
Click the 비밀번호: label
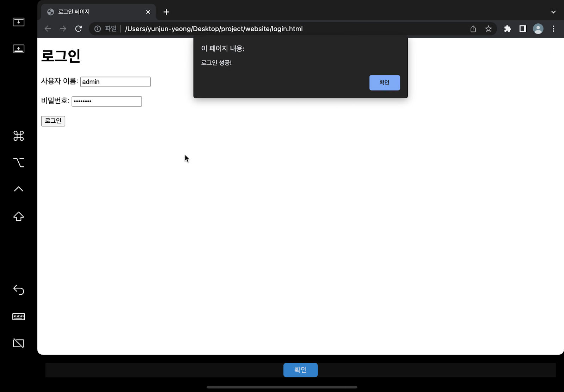coord(55,101)
